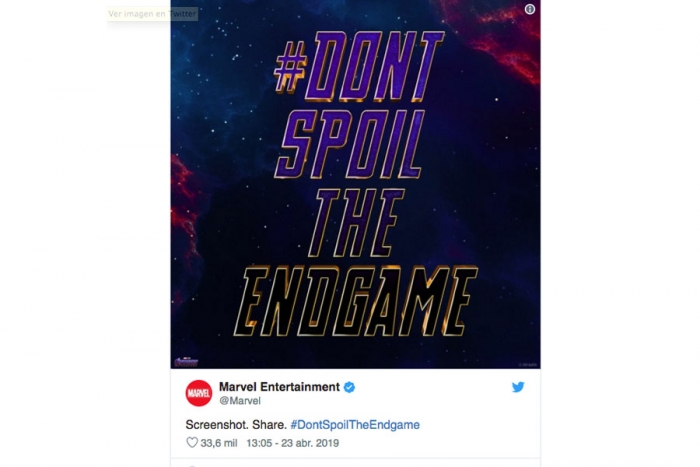700x467 pixels.
Task: Click the Screenshot. Share. tweet text
Action: (236, 425)
